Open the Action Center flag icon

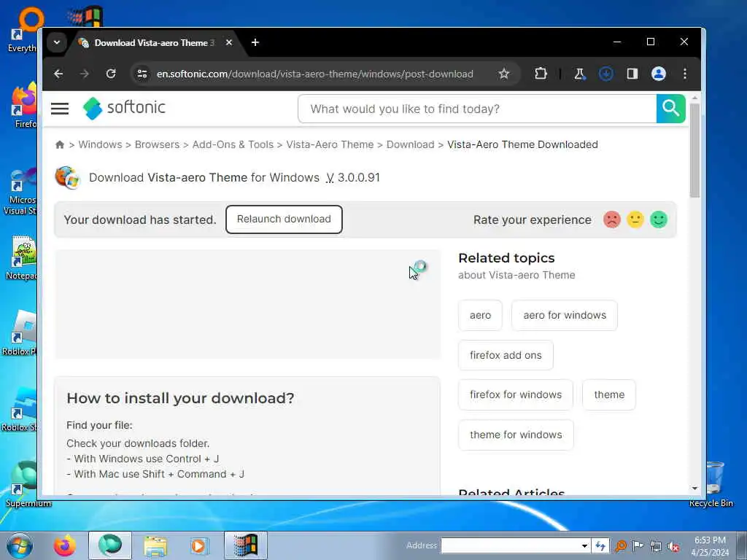click(x=638, y=545)
